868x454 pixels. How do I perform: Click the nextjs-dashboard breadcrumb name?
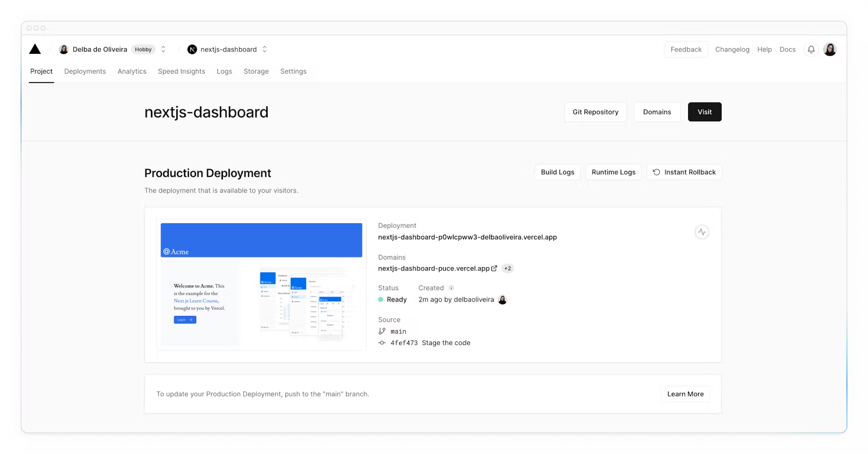(229, 49)
